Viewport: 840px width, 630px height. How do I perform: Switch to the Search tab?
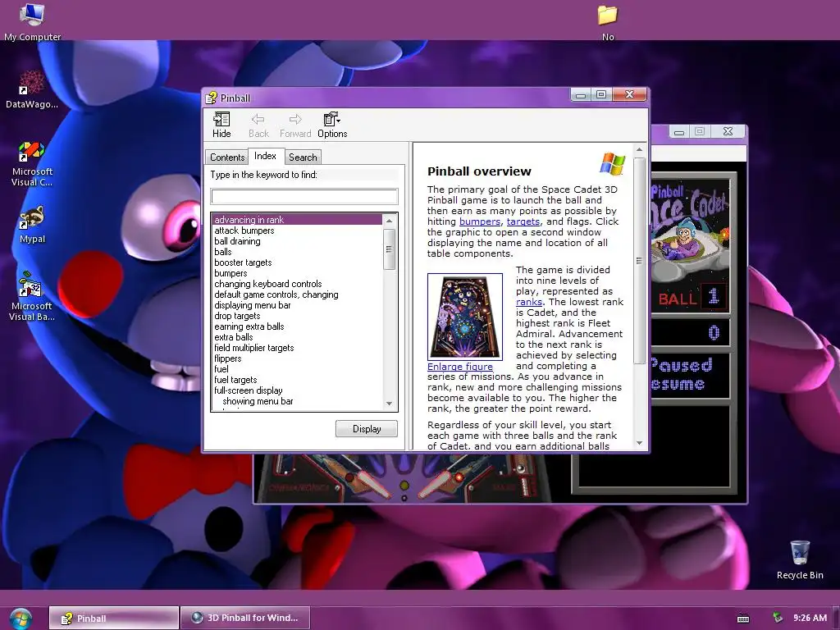303,157
